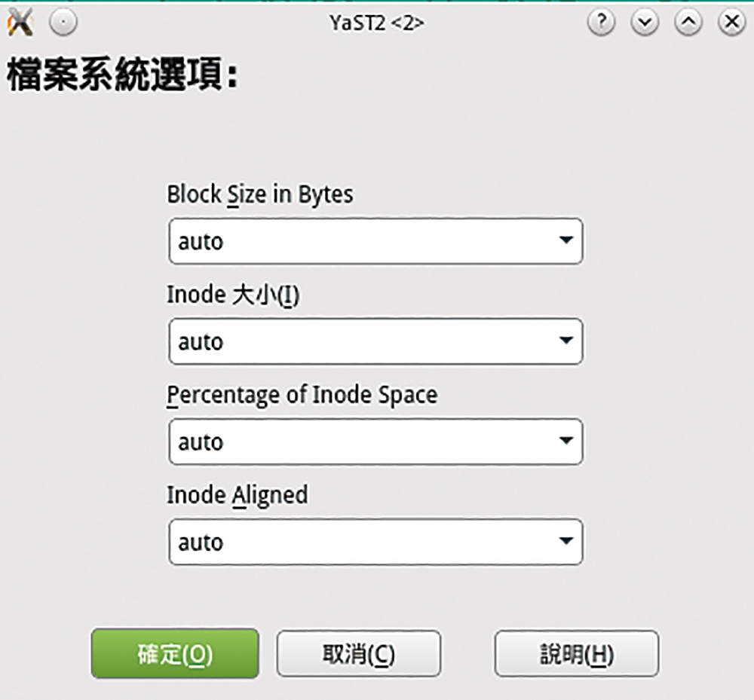Click the Block Size in Bytes label
The height and width of the screenshot is (700, 754).
(x=259, y=194)
